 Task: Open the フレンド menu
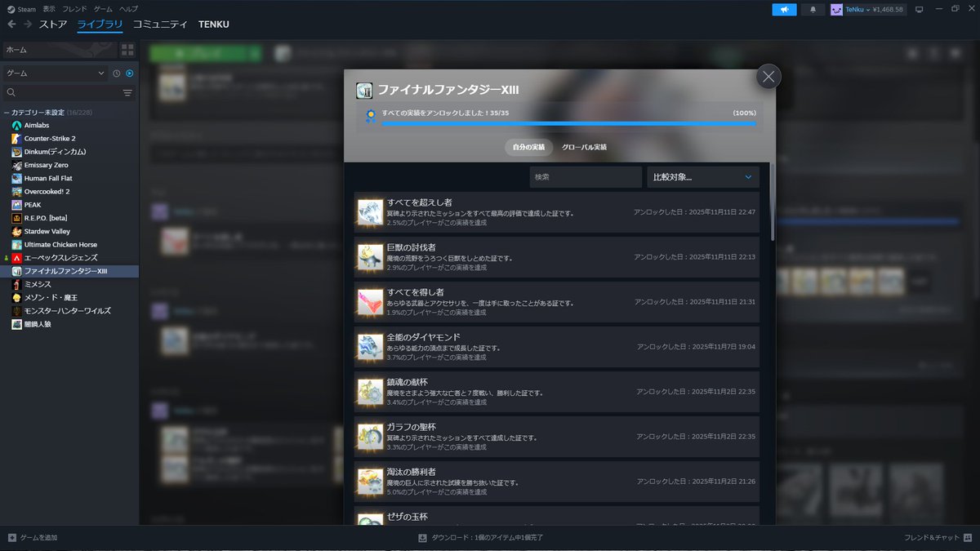pos(75,8)
